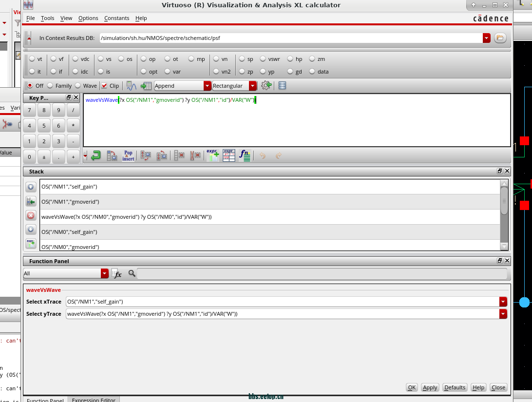Screen dimensions: 532x402
Task: Click the Stack panel's bottom expr icon
Action: 31,244
